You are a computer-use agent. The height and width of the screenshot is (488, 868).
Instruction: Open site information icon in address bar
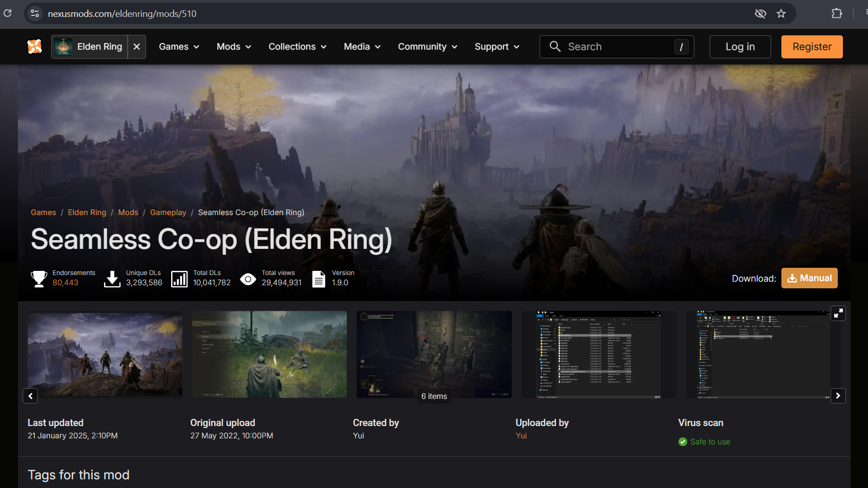coord(35,13)
